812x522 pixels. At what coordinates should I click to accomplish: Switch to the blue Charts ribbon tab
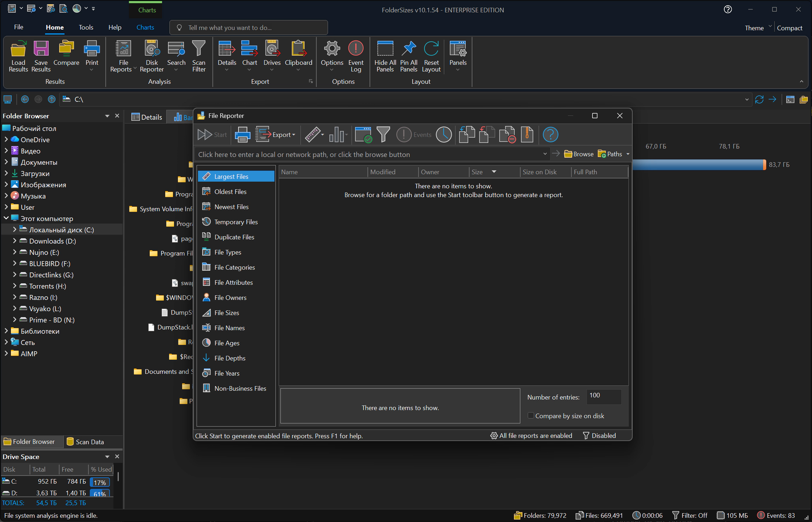click(145, 27)
